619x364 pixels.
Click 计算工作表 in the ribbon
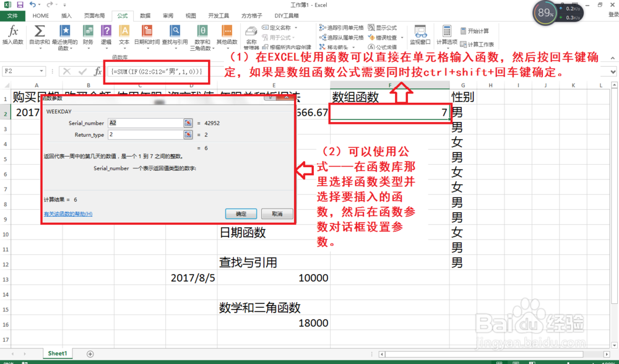tap(477, 44)
